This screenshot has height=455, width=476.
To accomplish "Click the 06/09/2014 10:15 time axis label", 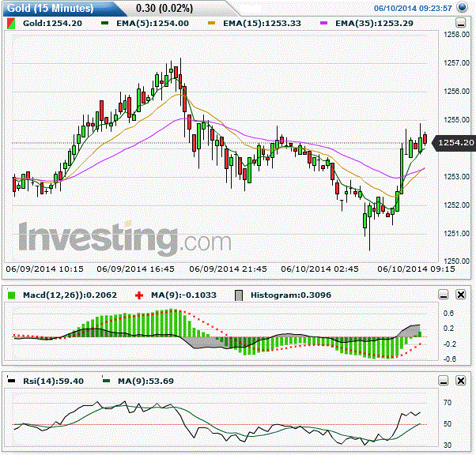I will pyautogui.click(x=44, y=269).
